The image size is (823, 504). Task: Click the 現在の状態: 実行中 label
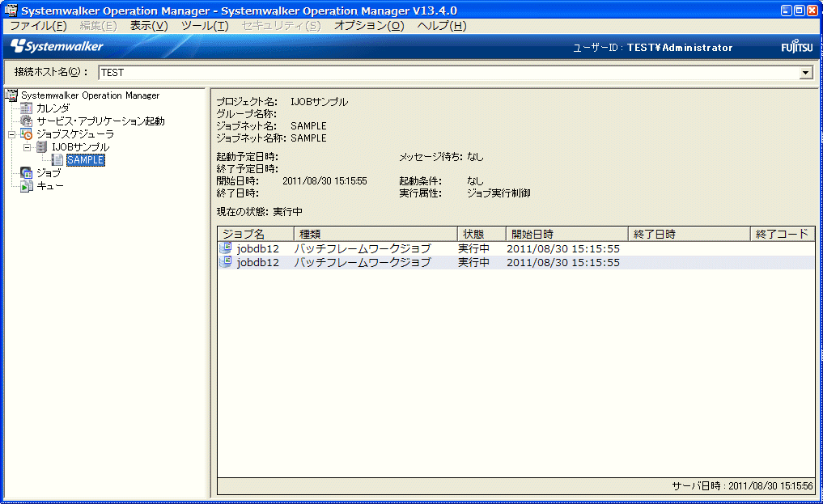(259, 212)
